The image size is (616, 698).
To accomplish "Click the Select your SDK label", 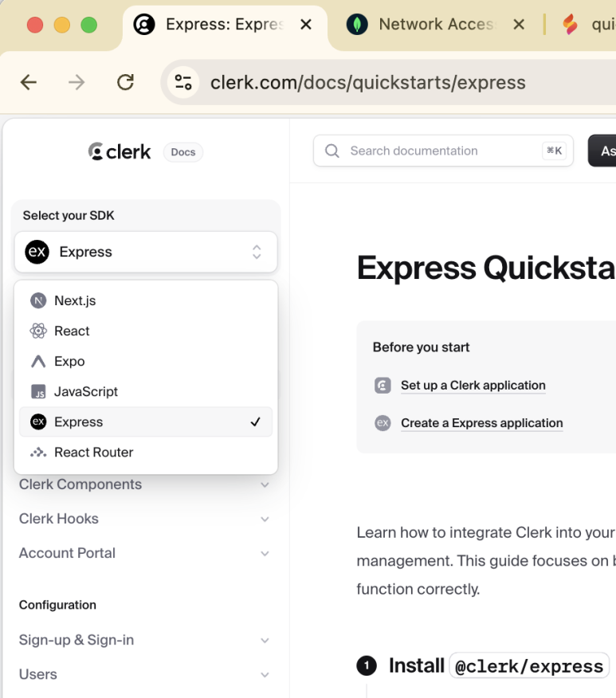I will (69, 215).
